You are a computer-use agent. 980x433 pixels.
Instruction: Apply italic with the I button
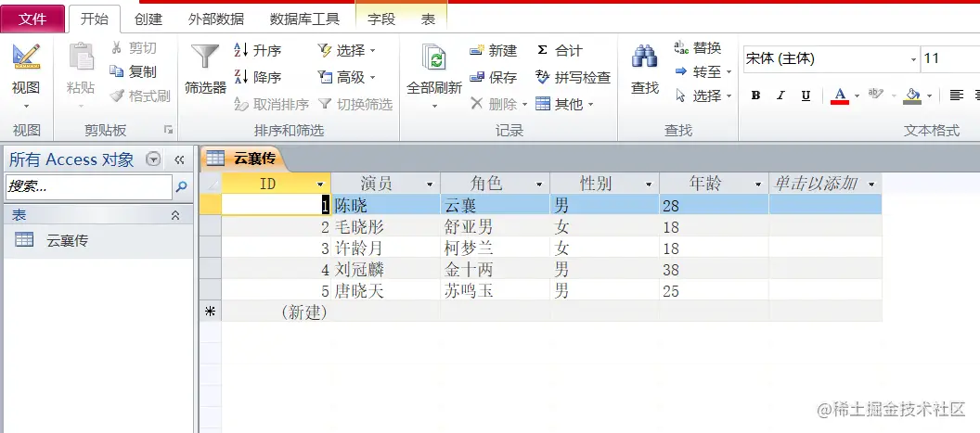click(x=780, y=96)
